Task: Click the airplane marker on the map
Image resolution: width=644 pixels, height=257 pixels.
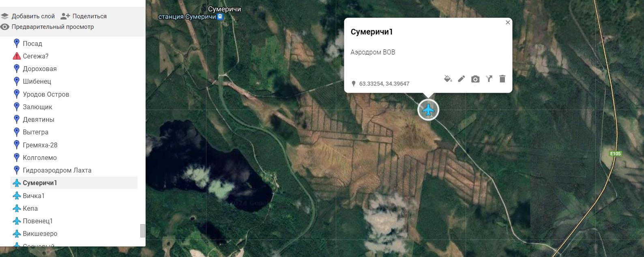Action: (x=428, y=110)
